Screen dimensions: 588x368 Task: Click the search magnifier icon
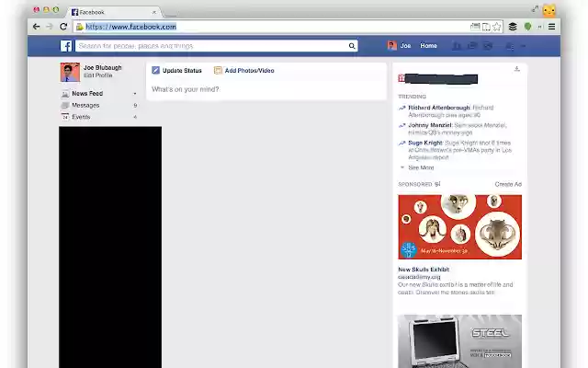(352, 46)
